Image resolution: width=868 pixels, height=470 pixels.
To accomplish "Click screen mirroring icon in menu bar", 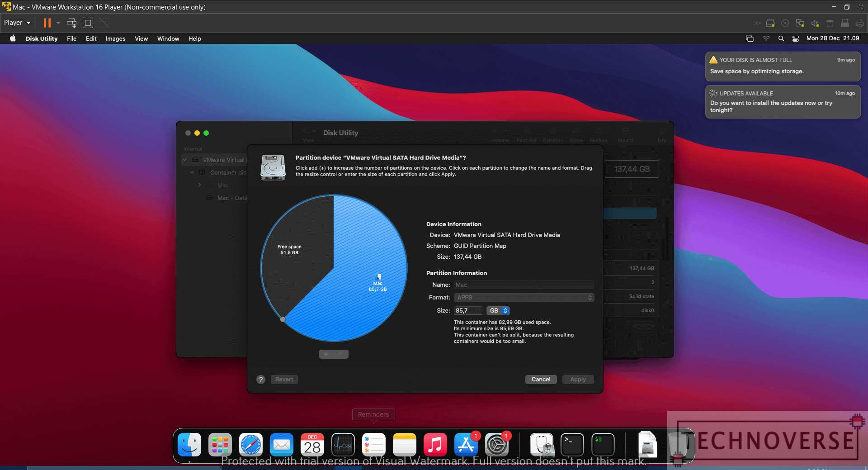I will click(x=750, y=38).
